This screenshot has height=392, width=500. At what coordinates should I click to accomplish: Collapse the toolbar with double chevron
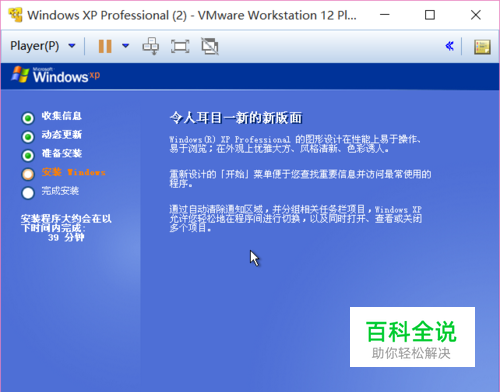click(450, 46)
